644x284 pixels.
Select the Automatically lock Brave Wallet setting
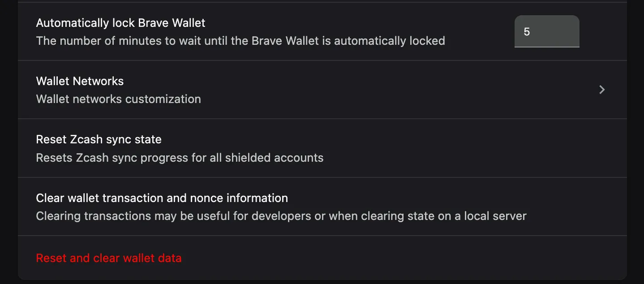coord(120,23)
